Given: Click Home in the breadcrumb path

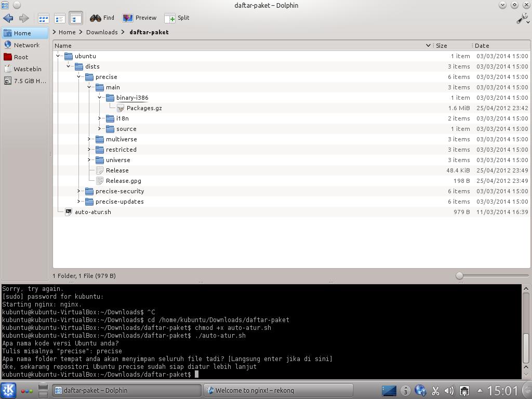Looking at the screenshot, I should pos(67,32).
